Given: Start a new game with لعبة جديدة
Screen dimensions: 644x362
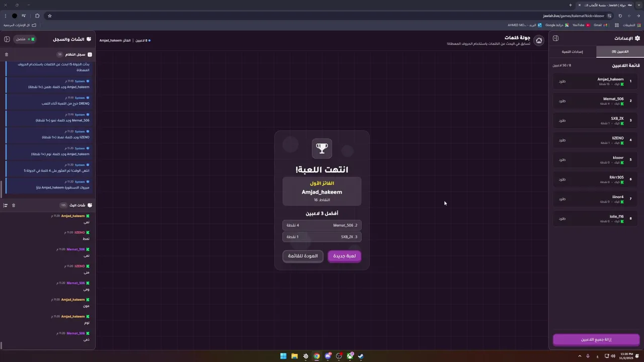Looking at the screenshot, I should [x=345, y=256].
